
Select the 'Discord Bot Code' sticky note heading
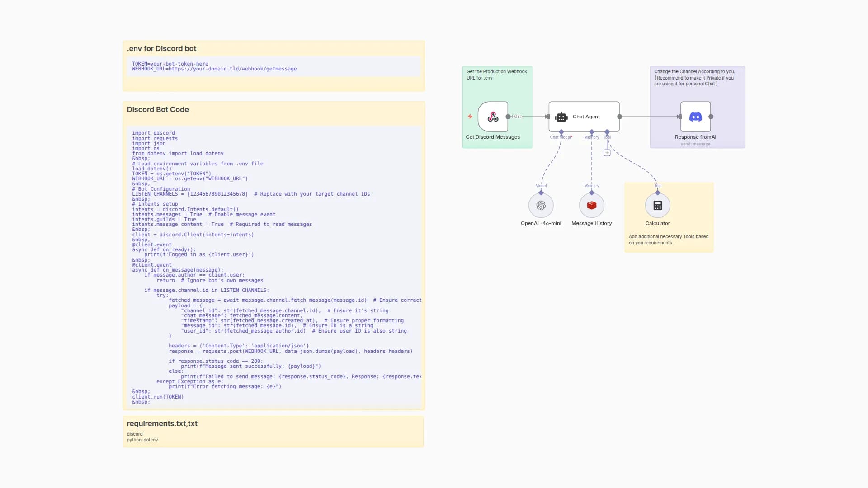(x=158, y=109)
